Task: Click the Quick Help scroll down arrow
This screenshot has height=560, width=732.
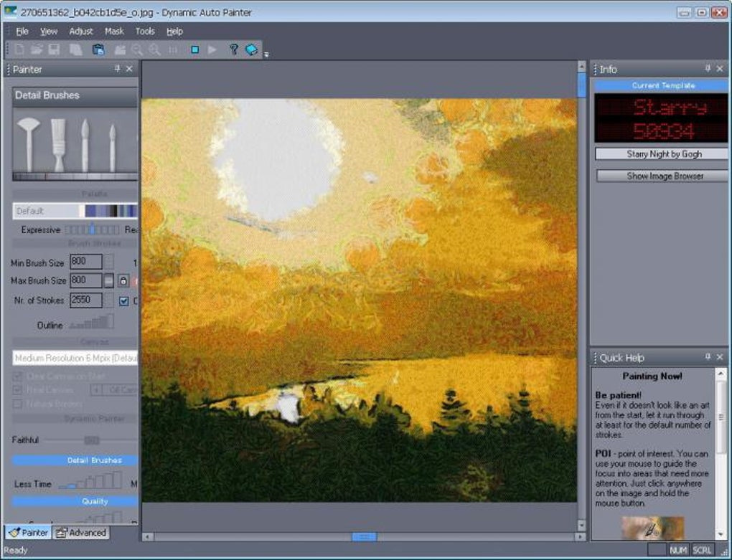Action: pos(721,534)
